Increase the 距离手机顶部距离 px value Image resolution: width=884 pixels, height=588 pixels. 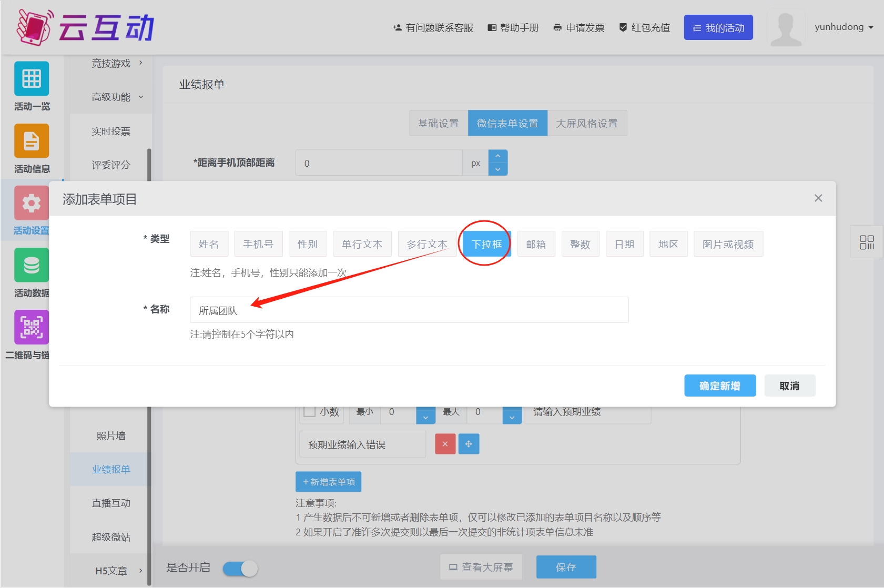pyautogui.click(x=497, y=156)
